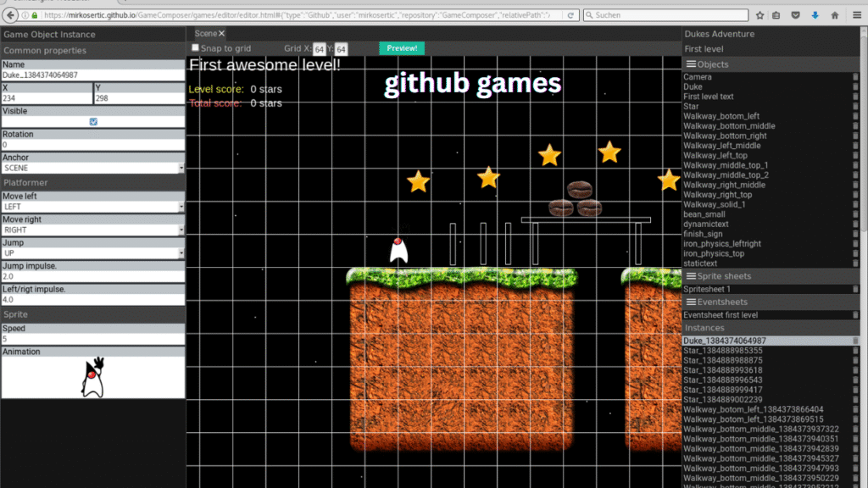Delete instance Duke_1384374064987 via trash icon
This screenshot has width=868, height=488.
click(855, 341)
